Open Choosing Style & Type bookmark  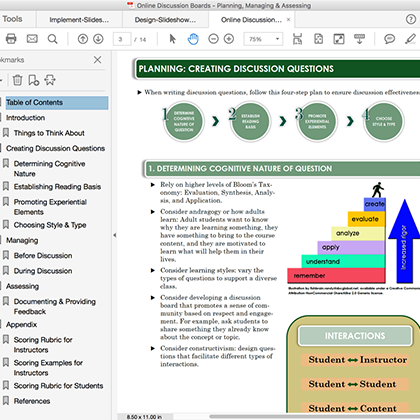pyautogui.click(x=50, y=225)
